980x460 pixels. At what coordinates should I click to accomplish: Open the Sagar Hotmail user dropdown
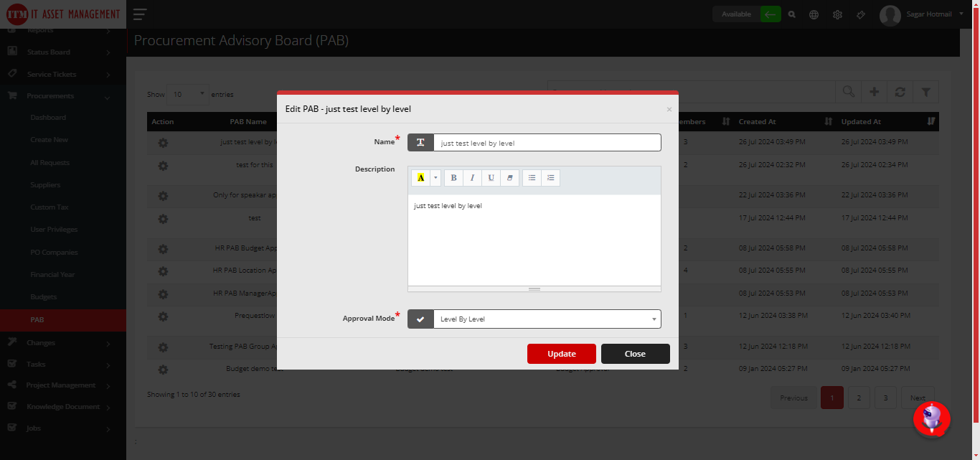click(x=934, y=14)
